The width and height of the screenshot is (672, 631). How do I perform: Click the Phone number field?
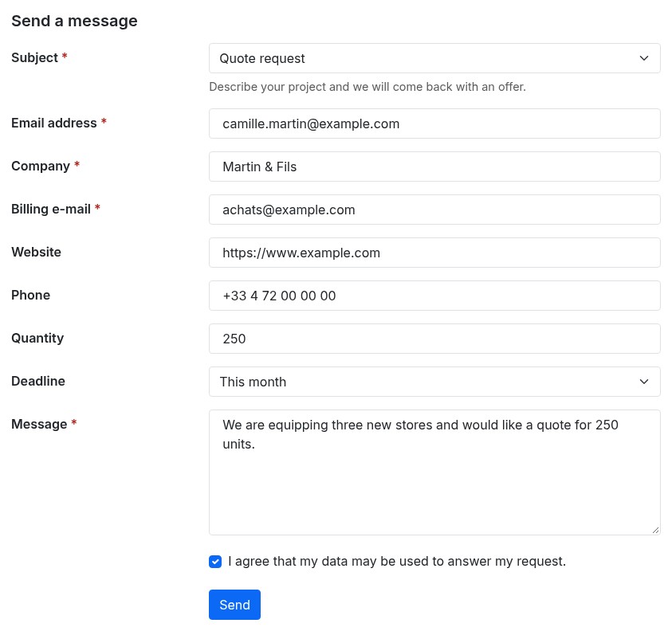pyautogui.click(x=434, y=296)
